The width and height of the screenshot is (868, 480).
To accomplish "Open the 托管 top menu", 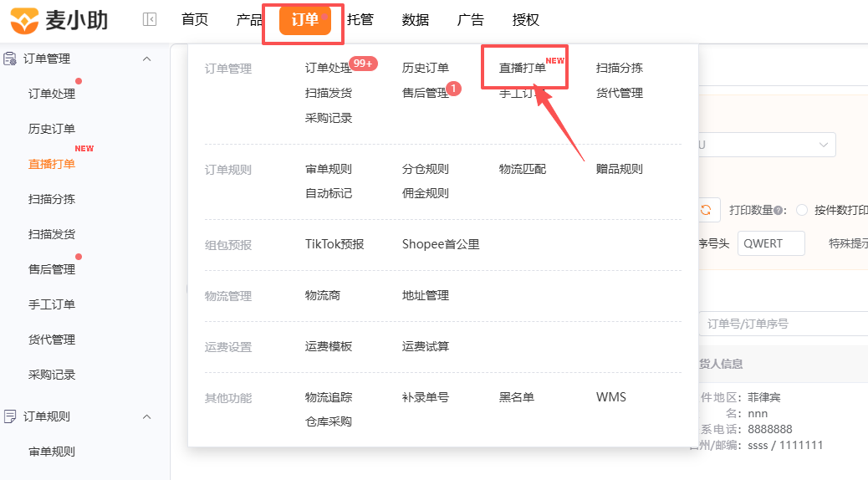I will [360, 20].
